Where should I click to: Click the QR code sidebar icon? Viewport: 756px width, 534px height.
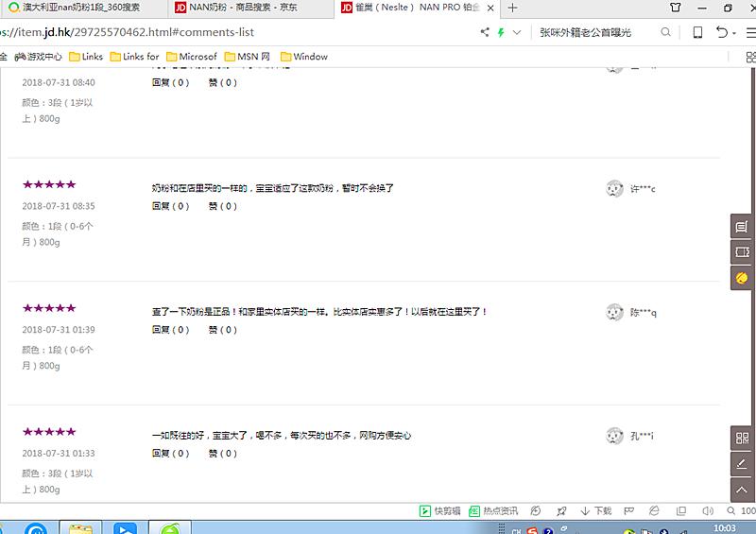pyautogui.click(x=742, y=439)
